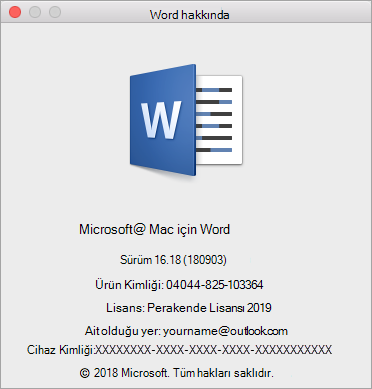Click the "Cihaz Kimliği" device ID line

[179, 350]
